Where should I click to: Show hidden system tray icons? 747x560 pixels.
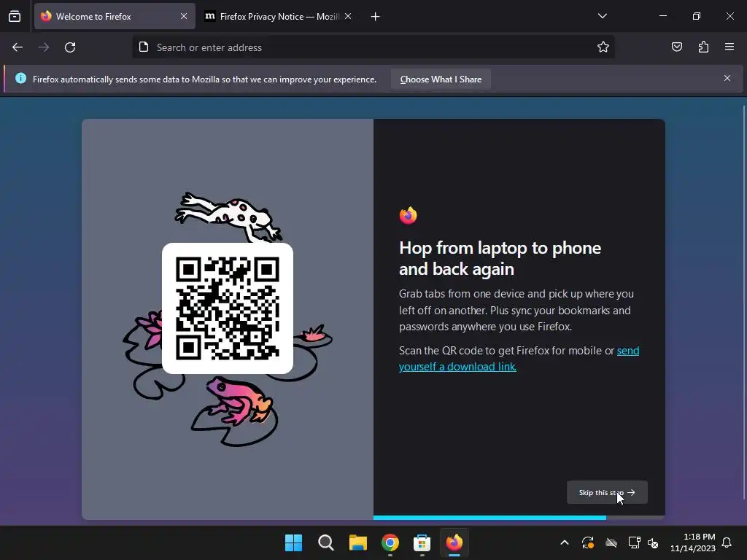(565, 542)
